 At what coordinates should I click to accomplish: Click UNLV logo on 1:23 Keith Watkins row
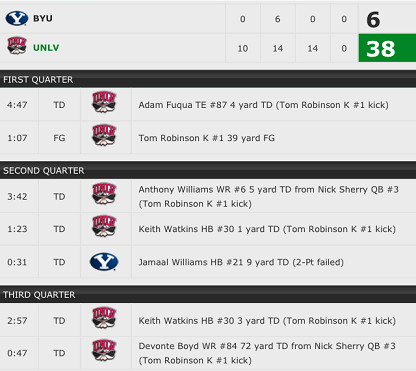pyautogui.click(x=104, y=226)
